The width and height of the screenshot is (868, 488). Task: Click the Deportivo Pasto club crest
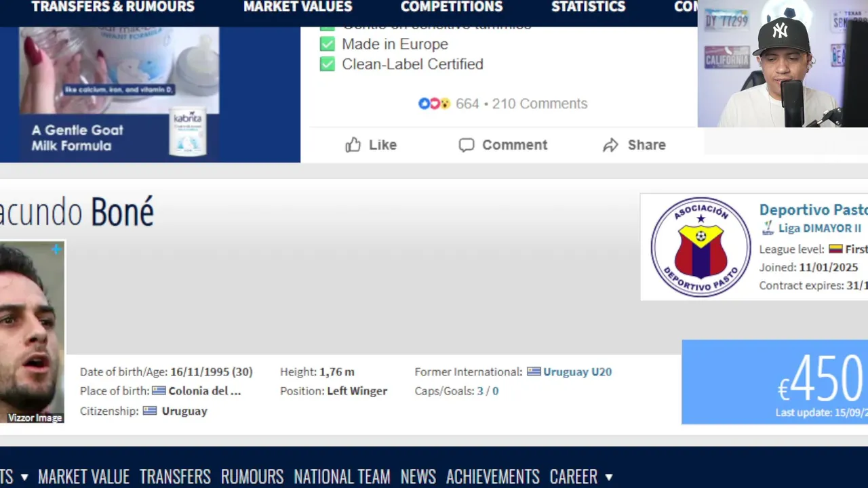pos(701,247)
